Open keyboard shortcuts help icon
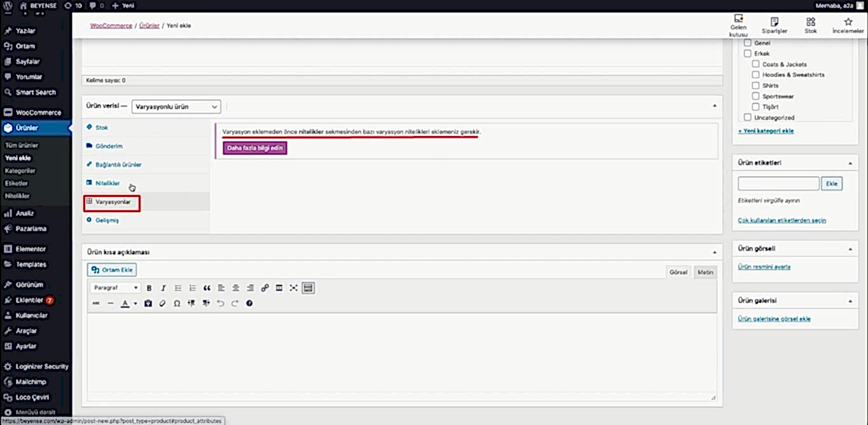Image resolution: width=868 pixels, height=425 pixels. pos(249,304)
